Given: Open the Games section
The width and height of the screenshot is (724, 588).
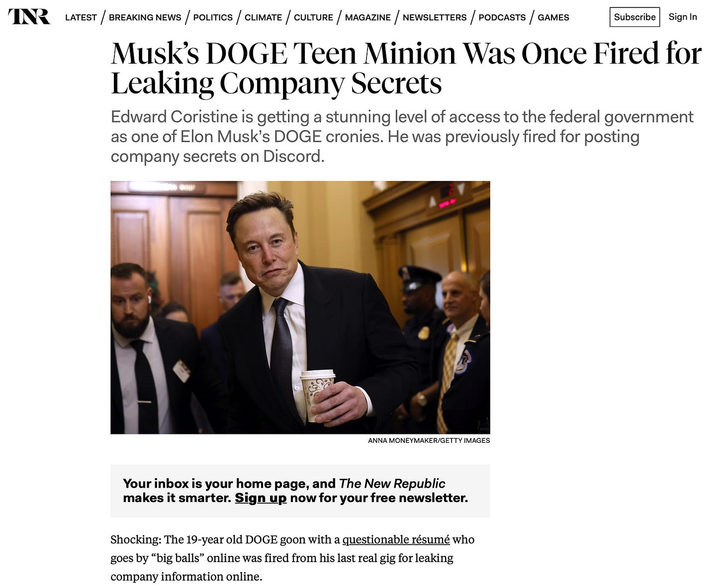Looking at the screenshot, I should point(553,17).
